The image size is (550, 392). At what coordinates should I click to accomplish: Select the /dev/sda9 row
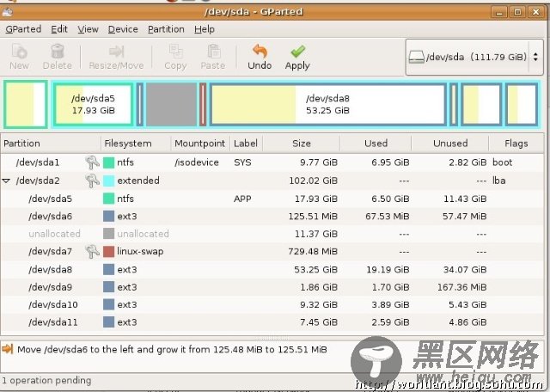click(272, 287)
